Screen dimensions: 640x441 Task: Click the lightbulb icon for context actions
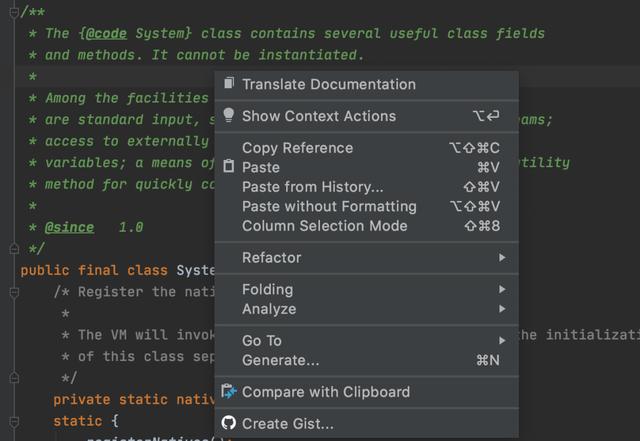229,116
